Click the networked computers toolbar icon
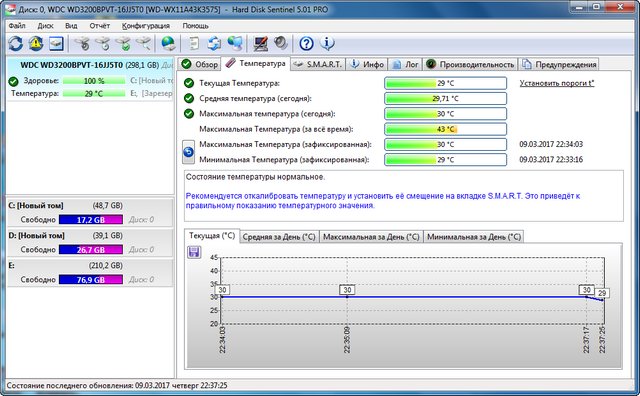The image size is (640, 396). 235,43
